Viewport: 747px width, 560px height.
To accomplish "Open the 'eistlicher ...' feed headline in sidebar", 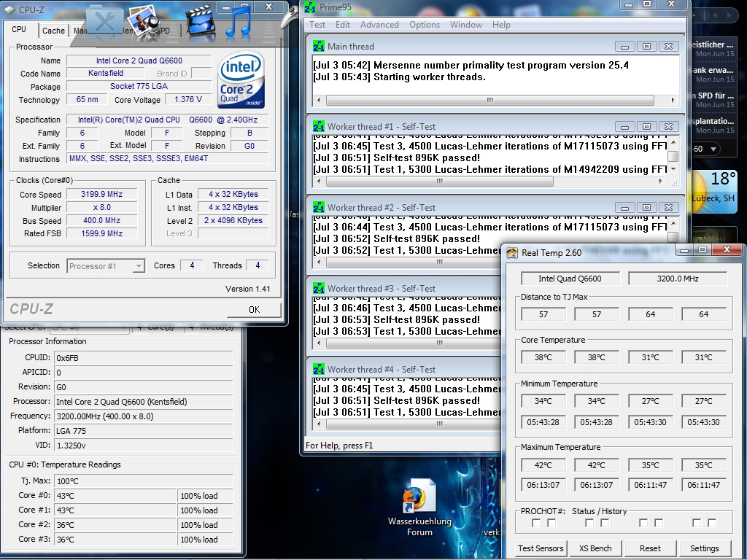I will [x=713, y=44].
